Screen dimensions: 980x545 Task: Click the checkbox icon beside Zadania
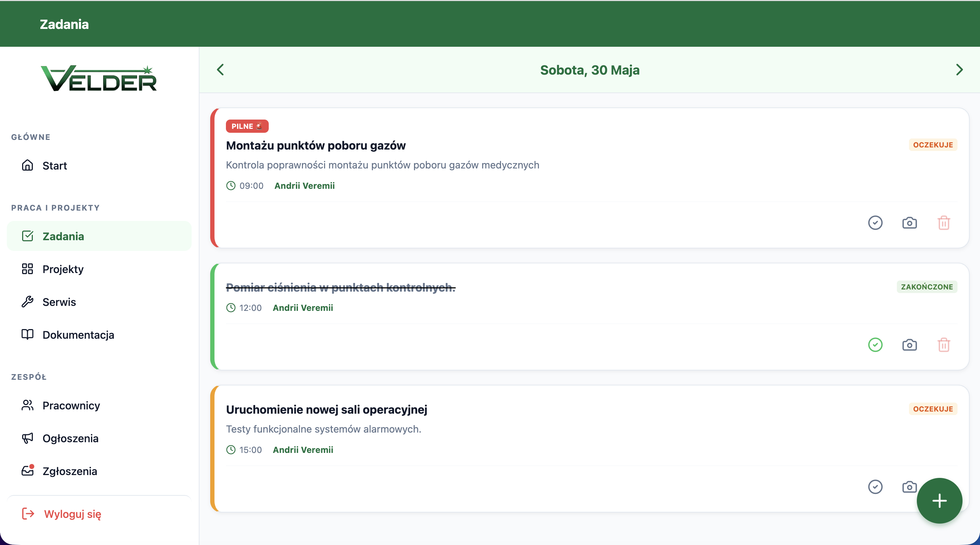pos(27,236)
